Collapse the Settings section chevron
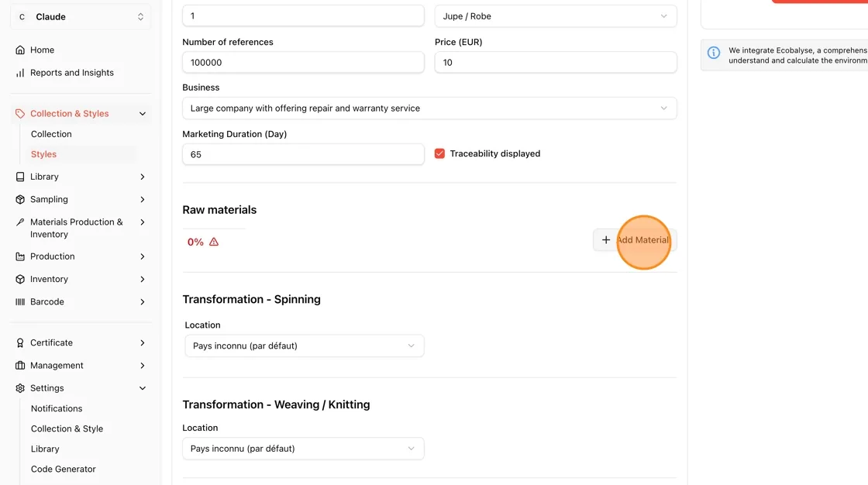Viewport: 868px width, 485px height. [143, 388]
